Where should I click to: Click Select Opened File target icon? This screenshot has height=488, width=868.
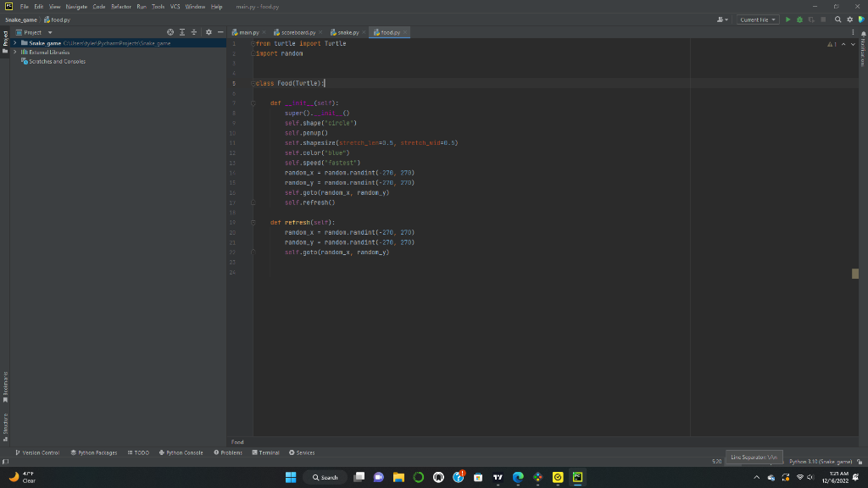pyautogui.click(x=170, y=32)
